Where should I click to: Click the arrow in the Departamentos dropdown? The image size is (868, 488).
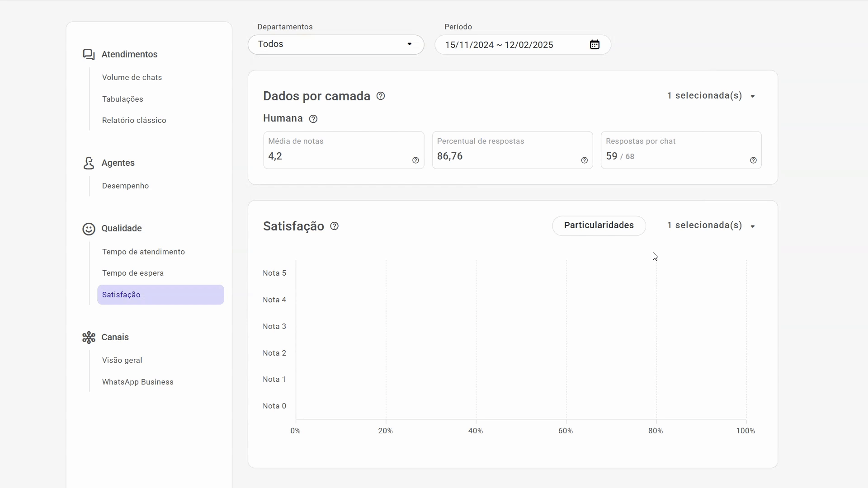[409, 44]
